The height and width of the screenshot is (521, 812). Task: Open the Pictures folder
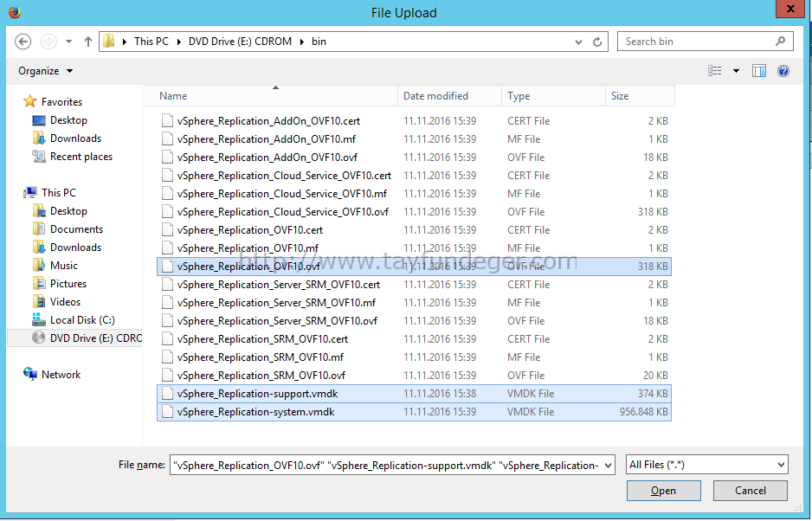pyautogui.click(x=59, y=283)
